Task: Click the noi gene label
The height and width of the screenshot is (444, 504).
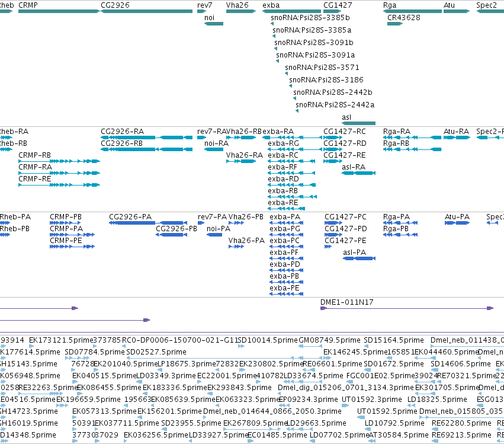Action: (x=209, y=18)
